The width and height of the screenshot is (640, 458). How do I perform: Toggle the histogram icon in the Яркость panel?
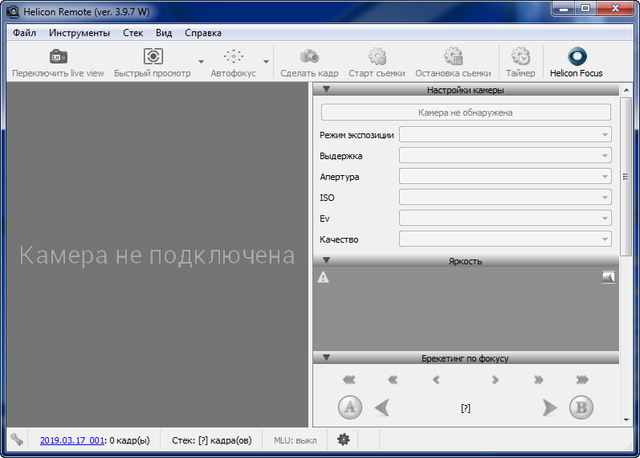[608, 278]
